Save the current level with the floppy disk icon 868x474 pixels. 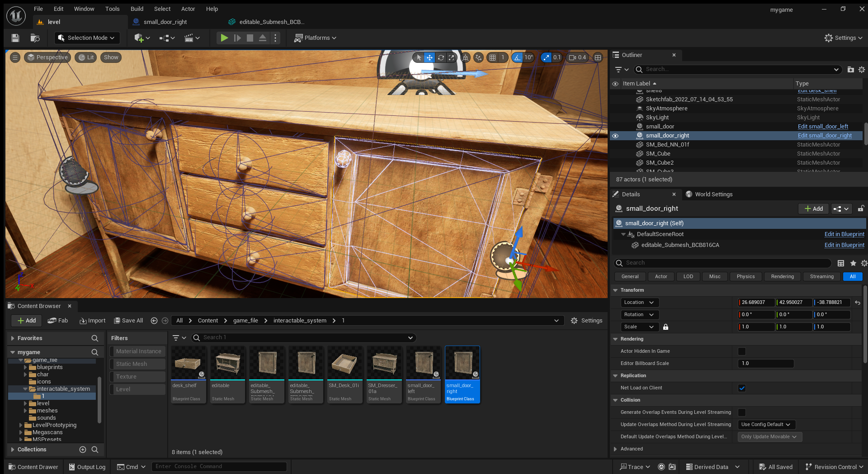point(15,38)
